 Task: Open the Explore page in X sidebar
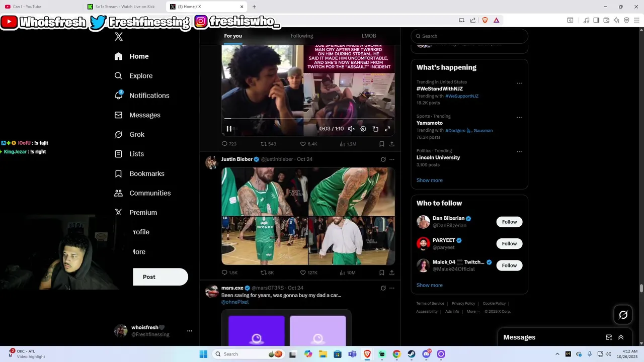point(133,76)
